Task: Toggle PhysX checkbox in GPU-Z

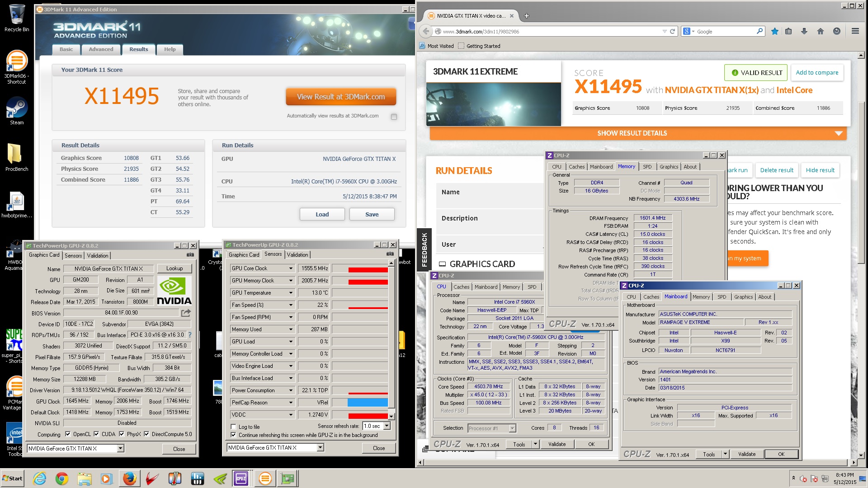Action: click(x=122, y=434)
